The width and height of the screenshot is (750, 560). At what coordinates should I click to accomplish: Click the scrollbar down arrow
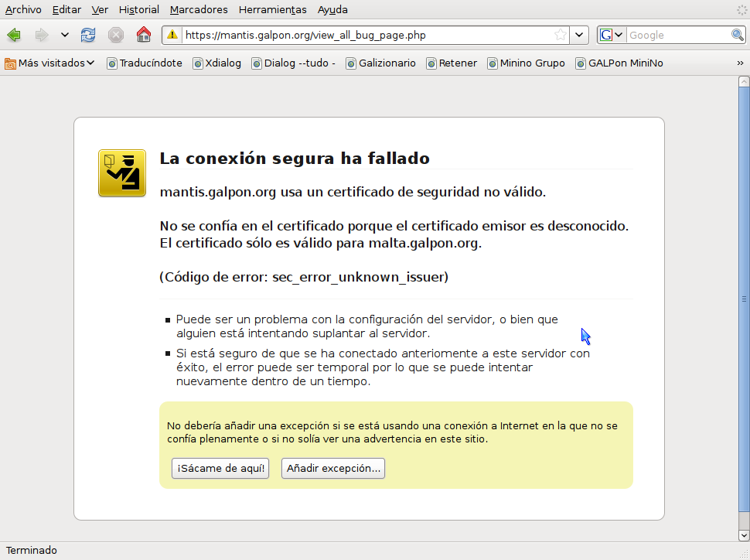[x=744, y=535]
